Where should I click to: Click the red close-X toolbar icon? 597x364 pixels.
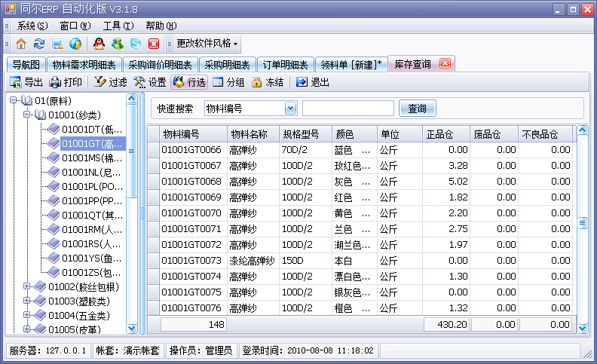point(154,44)
